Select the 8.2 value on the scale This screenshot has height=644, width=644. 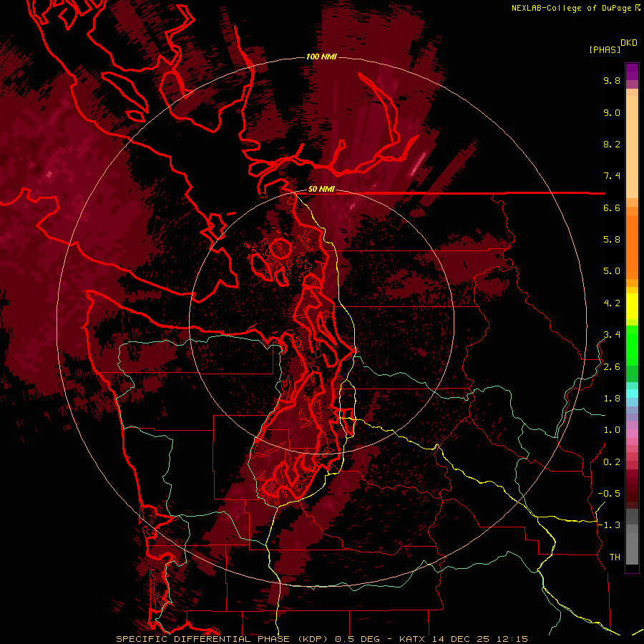click(x=612, y=144)
